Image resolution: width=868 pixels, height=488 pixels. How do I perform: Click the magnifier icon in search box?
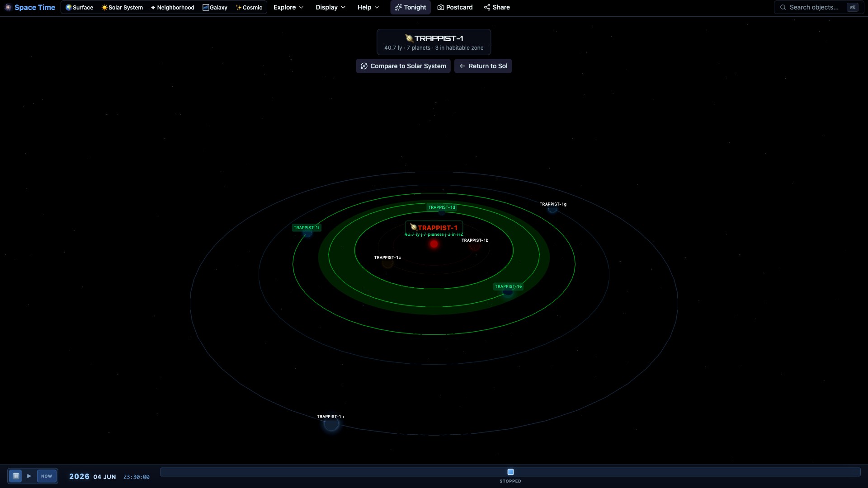(783, 7)
